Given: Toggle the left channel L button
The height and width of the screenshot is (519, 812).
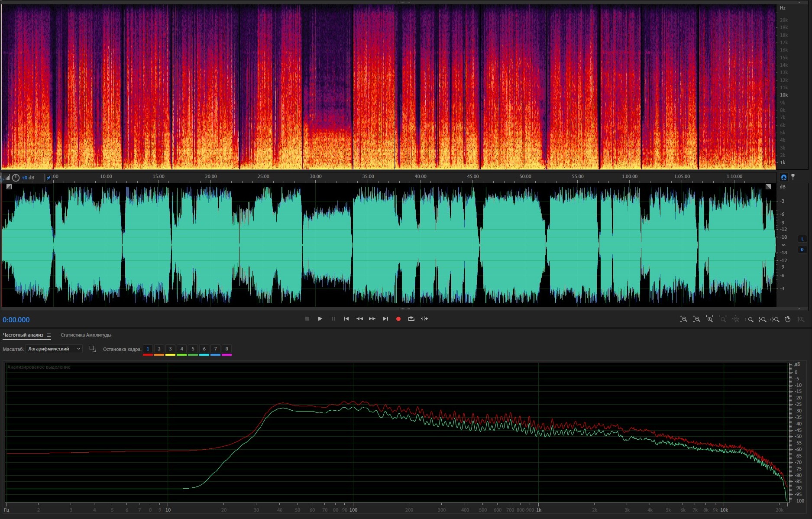Looking at the screenshot, I should pos(802,239).
